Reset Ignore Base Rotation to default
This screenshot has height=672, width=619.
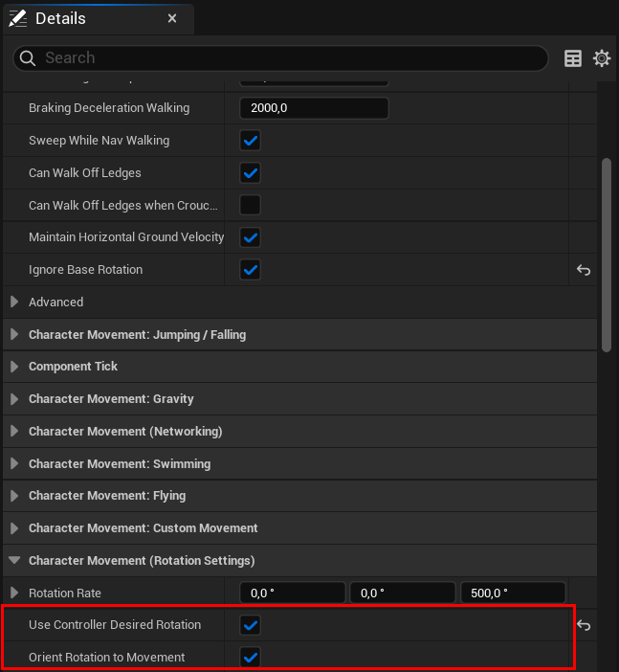(x=584, y=270)
